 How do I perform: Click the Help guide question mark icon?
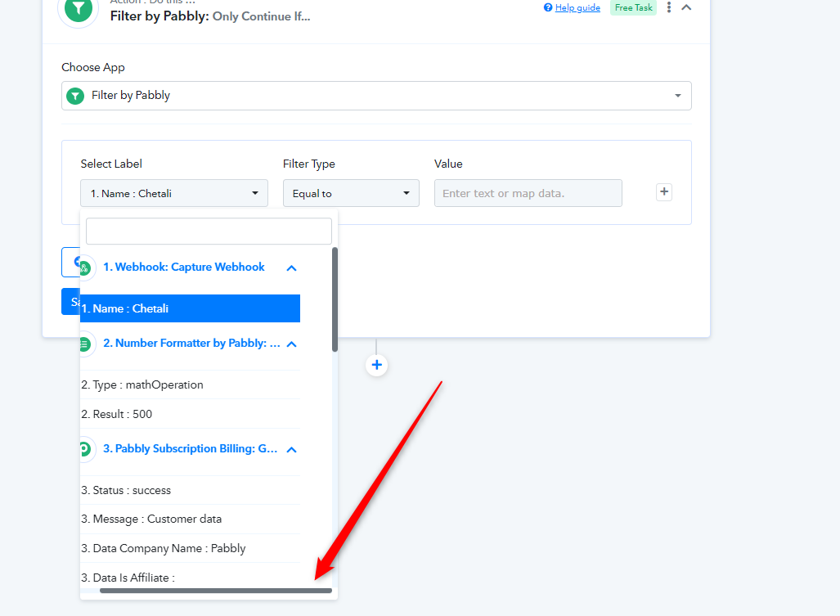pyautogui.click(x=548, y=7)
